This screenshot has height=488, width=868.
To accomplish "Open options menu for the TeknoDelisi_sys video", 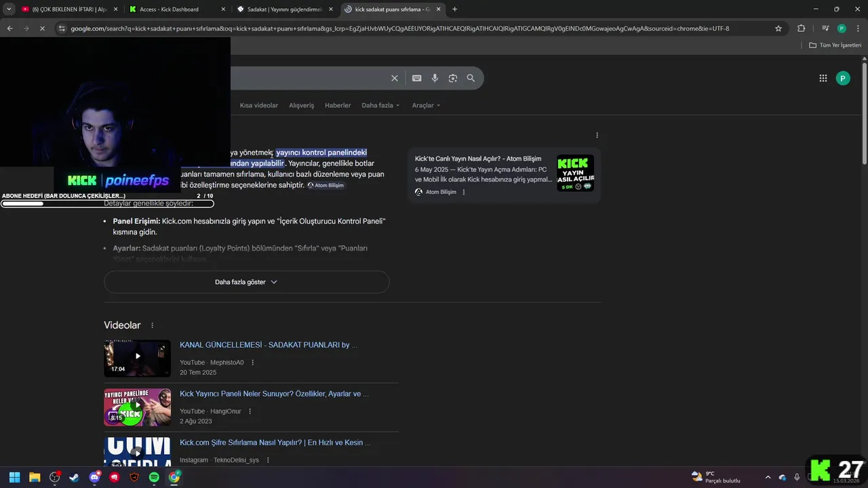I will click(x=268, y=460).
